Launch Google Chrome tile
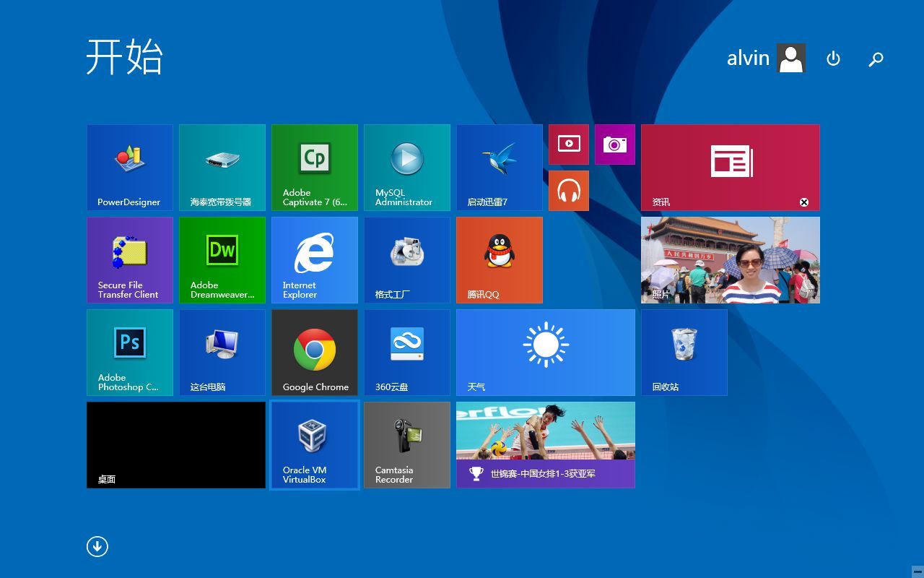924x578 pixels. pos(315,353)
